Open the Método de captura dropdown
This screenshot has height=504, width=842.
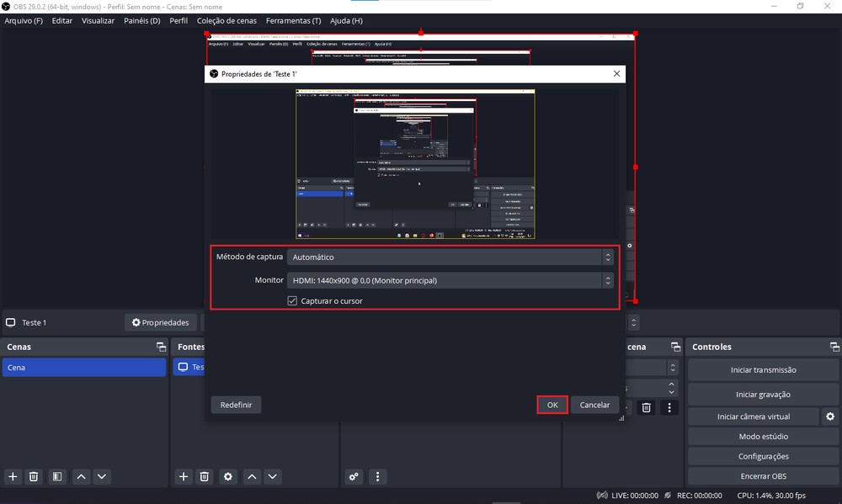(x=450, y=257)
